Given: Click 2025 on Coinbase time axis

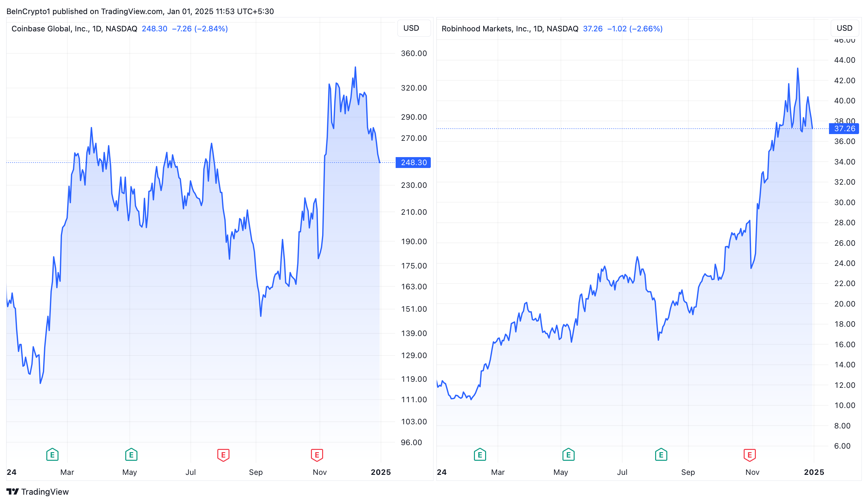Looking at the screenshot, I should [381, 472].
